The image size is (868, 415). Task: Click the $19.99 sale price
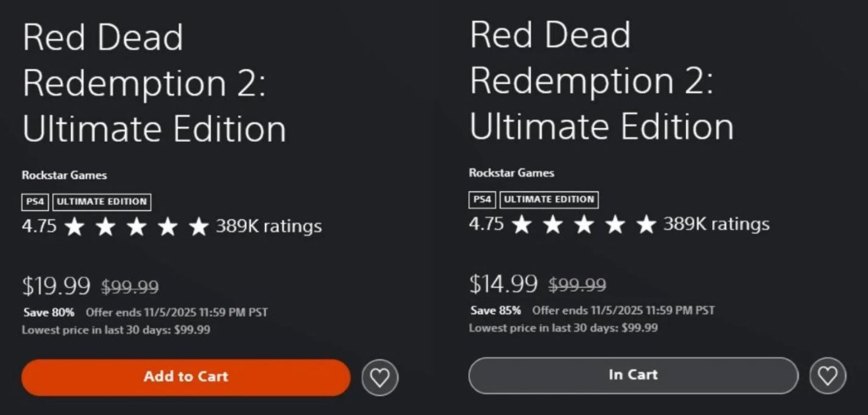coord(56,285)
